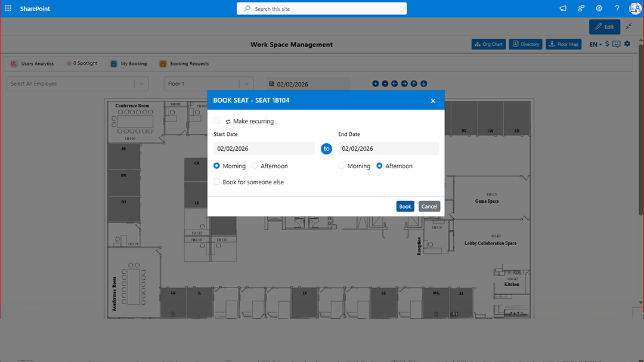Enable Make recurring booking
Image resolution: width=644 pixels, height=362 pixels.
216,120
